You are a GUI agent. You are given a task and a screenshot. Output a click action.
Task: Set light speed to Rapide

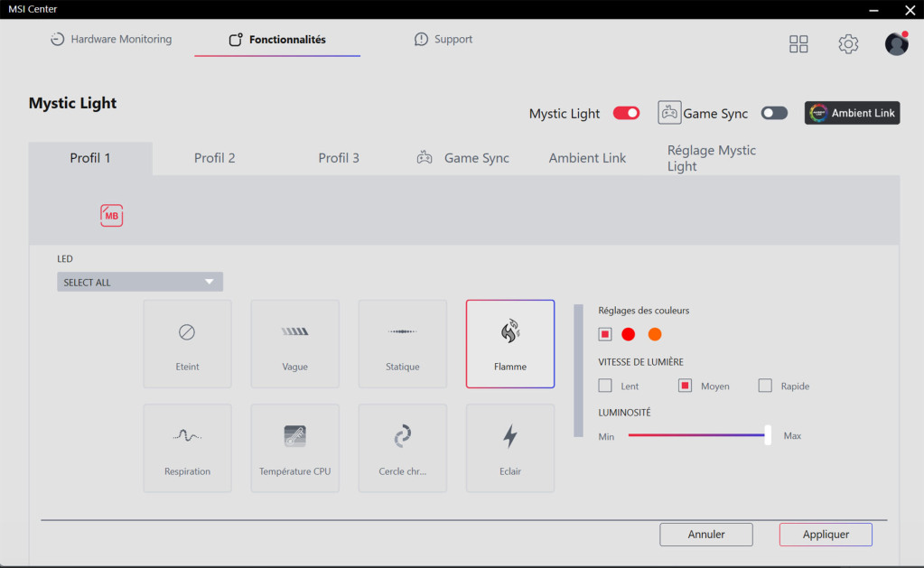765,386
